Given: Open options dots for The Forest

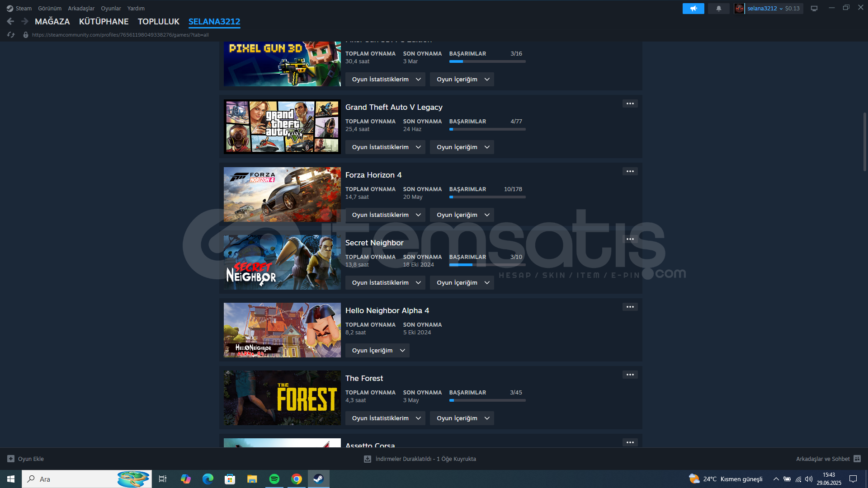Looking at the screenshot, I should [x=630, y=375].
